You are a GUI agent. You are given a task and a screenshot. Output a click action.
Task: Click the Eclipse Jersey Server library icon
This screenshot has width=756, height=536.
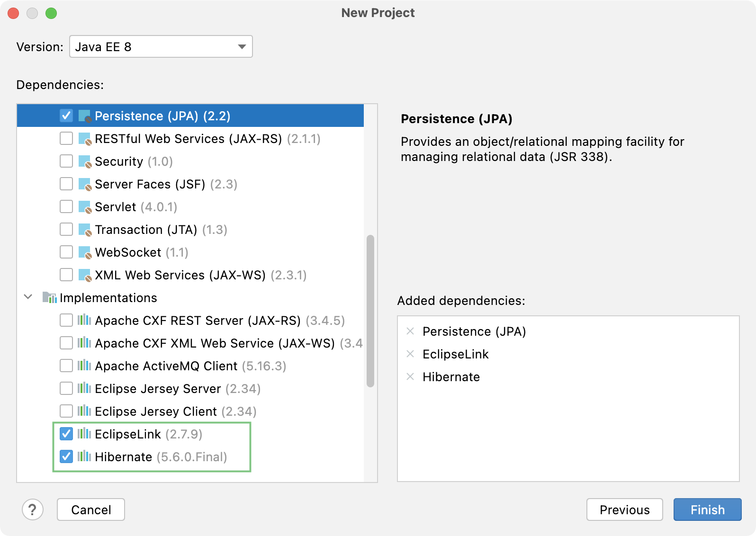click(84, 388)
